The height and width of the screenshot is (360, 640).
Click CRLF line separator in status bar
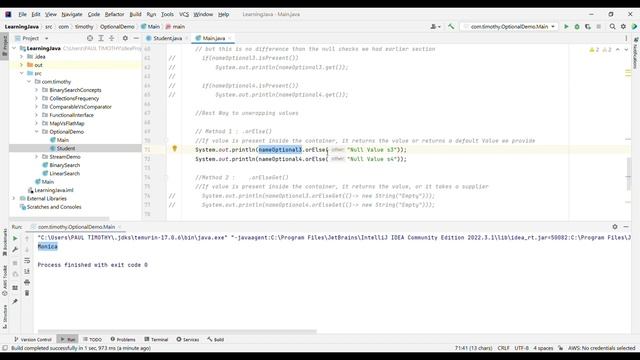pos(503,348)
